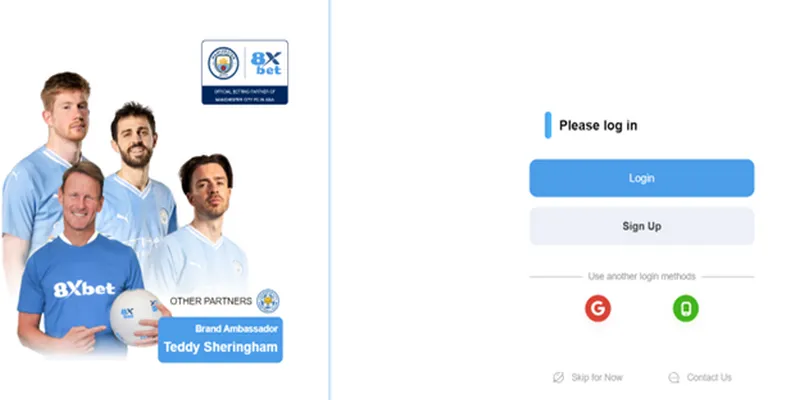Click the 8Xbet logo in partner badge
This screenshot has height=400, width=800.
tap(267, 64)
